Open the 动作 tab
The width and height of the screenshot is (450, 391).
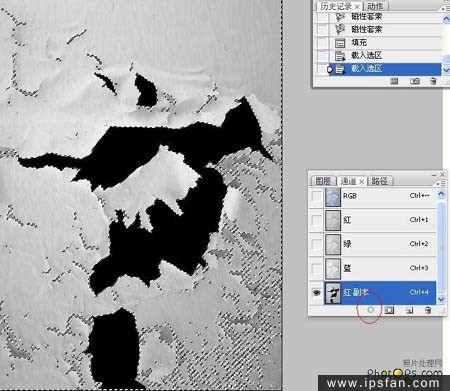click(x=375, y=6)
